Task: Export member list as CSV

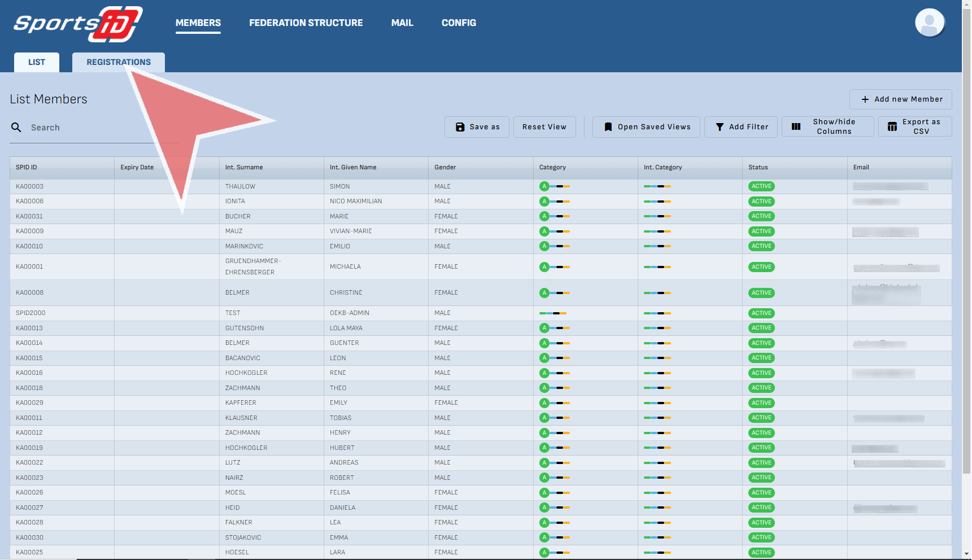Action: pos(915,126)
